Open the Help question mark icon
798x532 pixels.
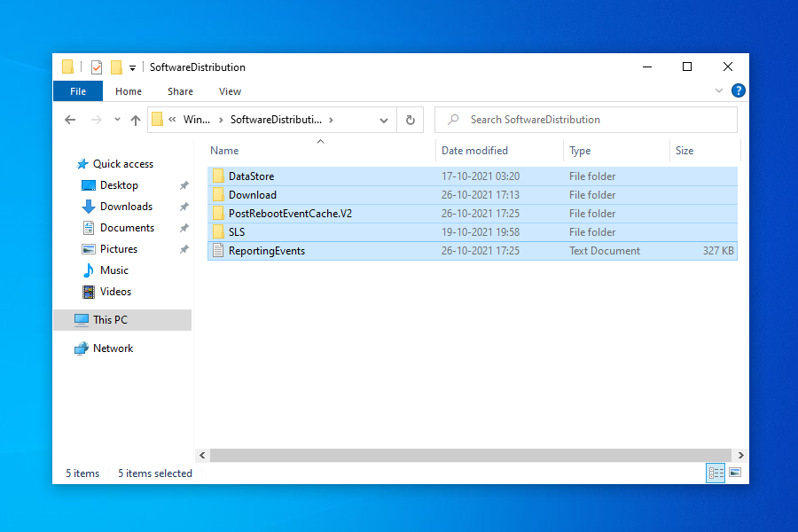click(x=738, y=90)
